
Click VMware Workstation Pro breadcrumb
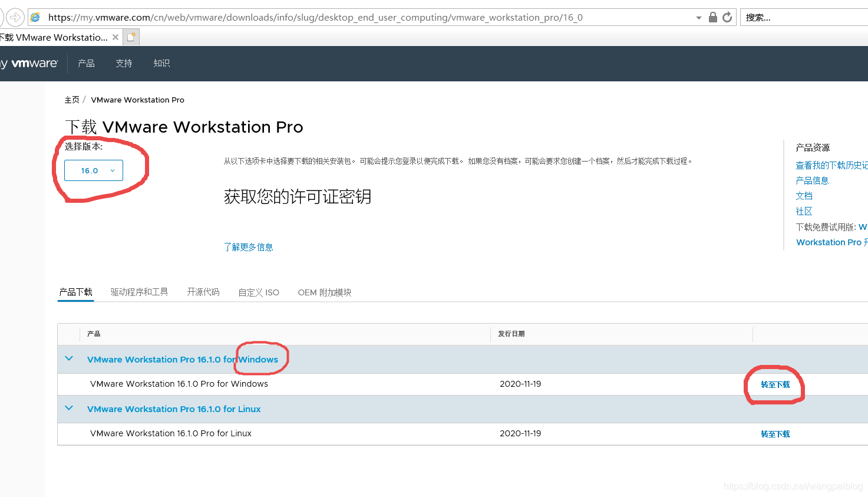(137, 100)
